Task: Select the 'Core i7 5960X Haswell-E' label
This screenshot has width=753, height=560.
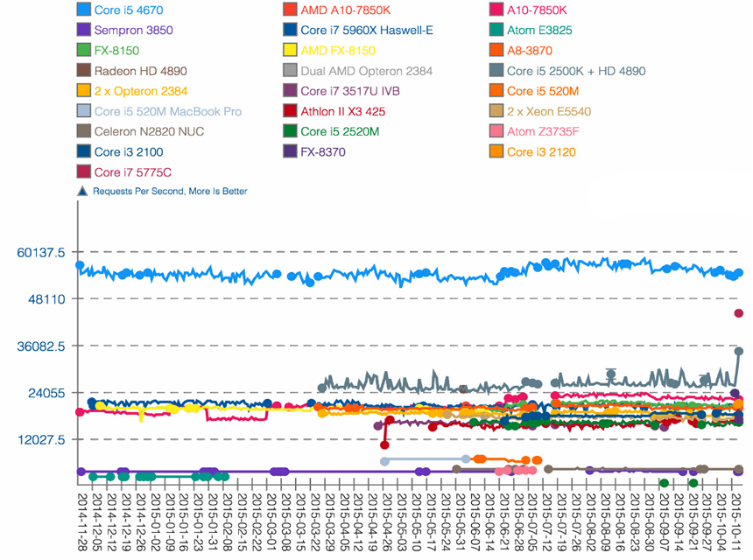Action: (x=367, y=31)
